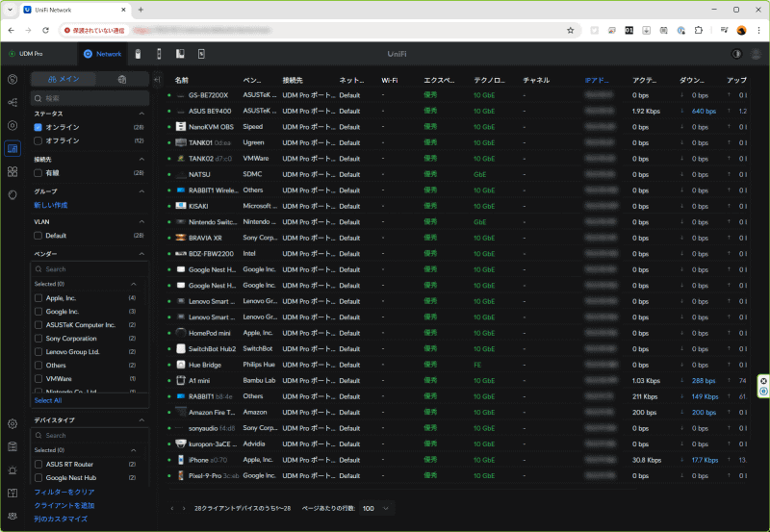This screenshot has width=770, height=532.
Task: Click the フィルターをクリア link
Action: point(64,492)
